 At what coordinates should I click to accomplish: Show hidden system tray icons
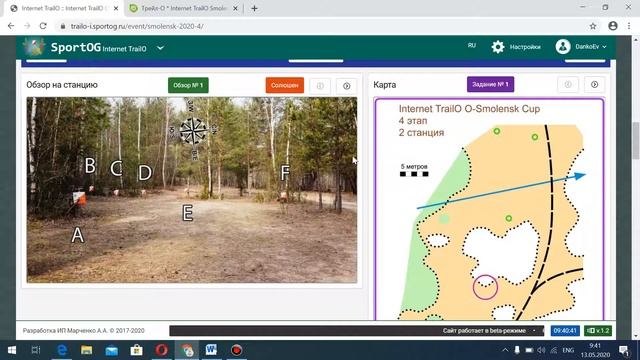pyautogui.click(x=505, y=350)
